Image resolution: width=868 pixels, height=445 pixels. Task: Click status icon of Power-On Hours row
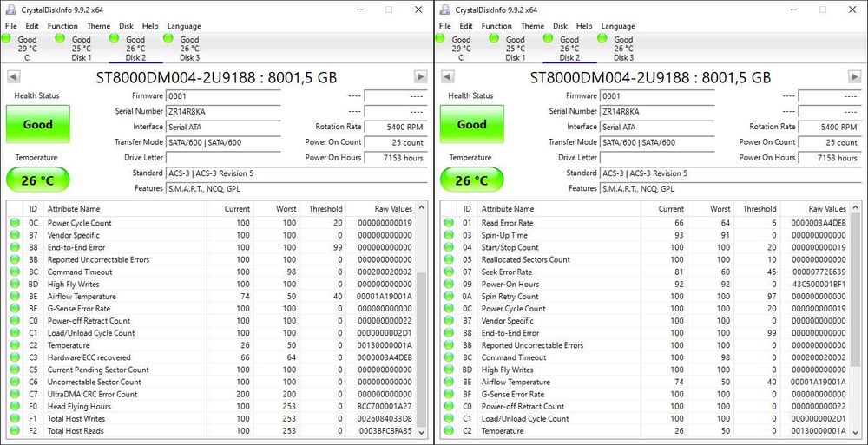click(x=449, y=284)
